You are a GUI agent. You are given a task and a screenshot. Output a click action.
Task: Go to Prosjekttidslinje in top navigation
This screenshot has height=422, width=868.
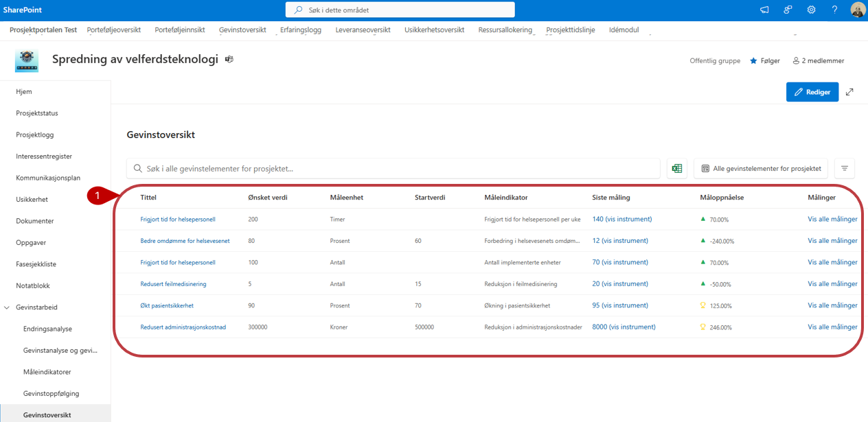tap(570, 30)
